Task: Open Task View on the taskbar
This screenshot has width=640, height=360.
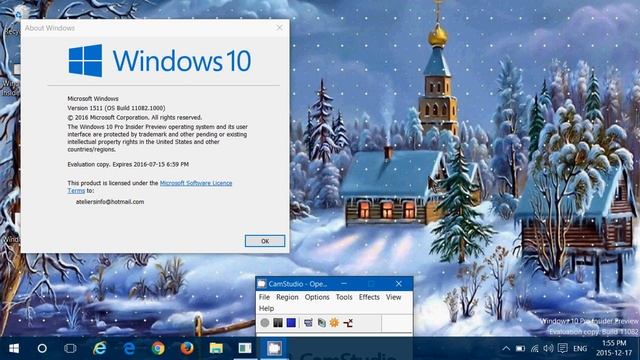Action: pos(70,349)
